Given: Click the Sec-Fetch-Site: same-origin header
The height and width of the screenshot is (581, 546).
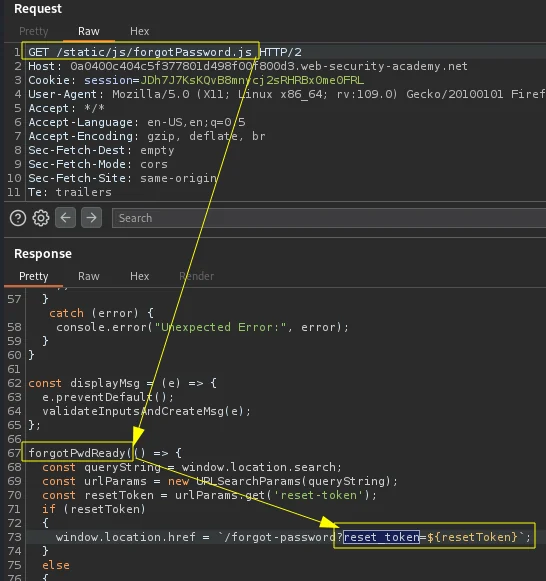Looking at the screenshot, I should [x=123, y=178].
